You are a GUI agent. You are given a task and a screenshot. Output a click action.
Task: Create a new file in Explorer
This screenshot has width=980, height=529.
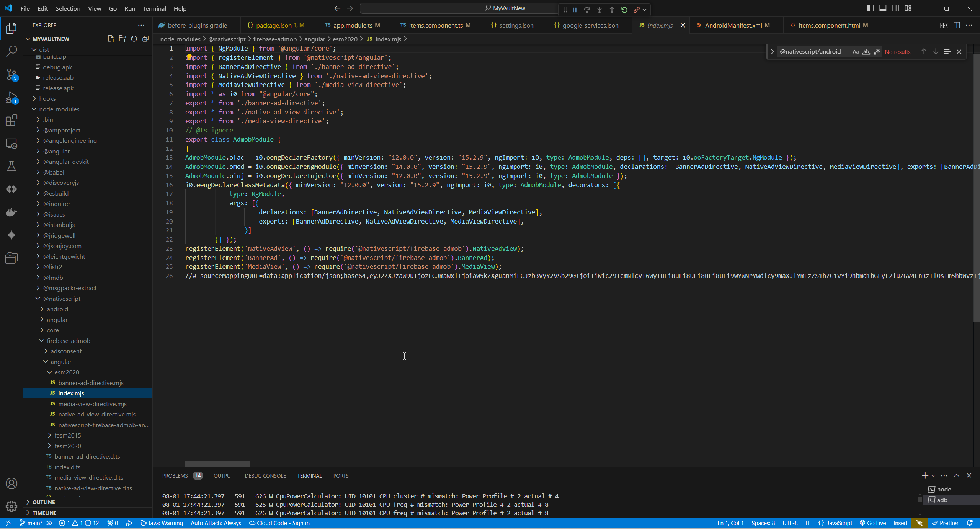[x=111, y=38]
